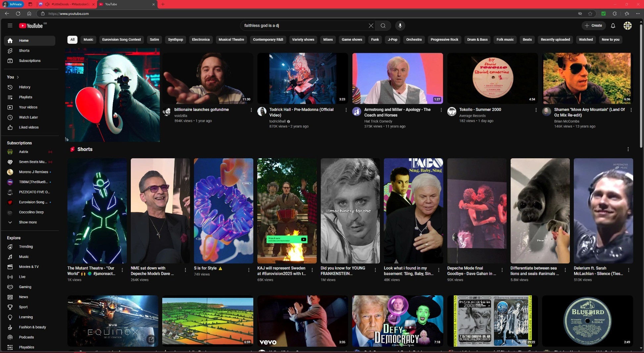Expand Show more subscriptions
This screenshot has width=644, height=353.
[x=29, y=222]
